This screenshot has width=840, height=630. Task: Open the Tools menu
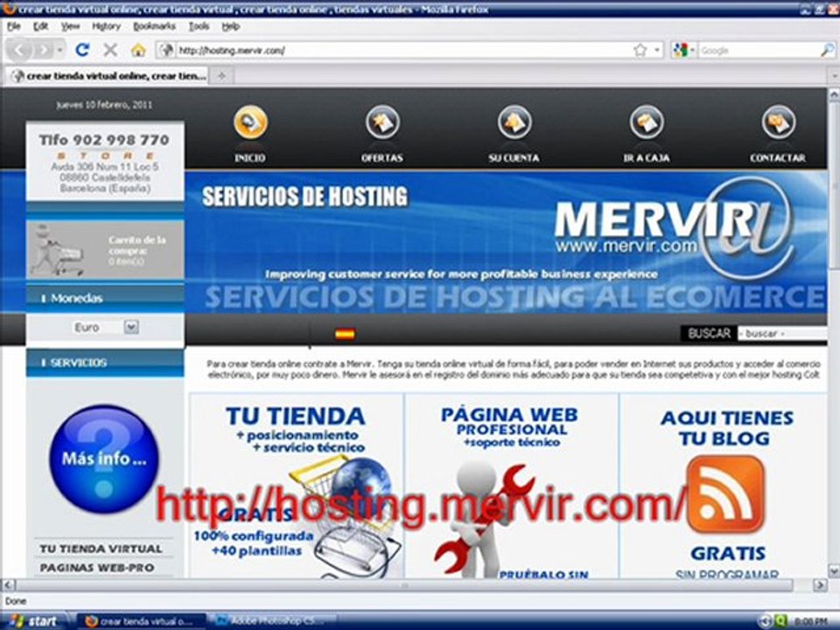(x=199, y=26)
